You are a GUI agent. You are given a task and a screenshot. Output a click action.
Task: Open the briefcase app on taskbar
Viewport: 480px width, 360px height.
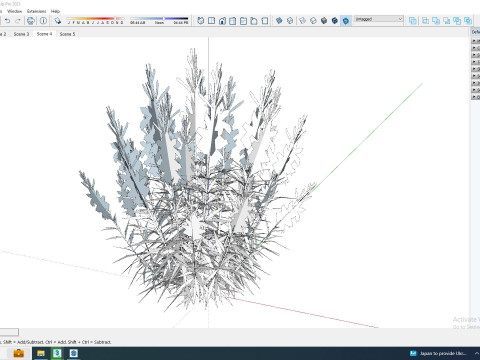point(18,353)
